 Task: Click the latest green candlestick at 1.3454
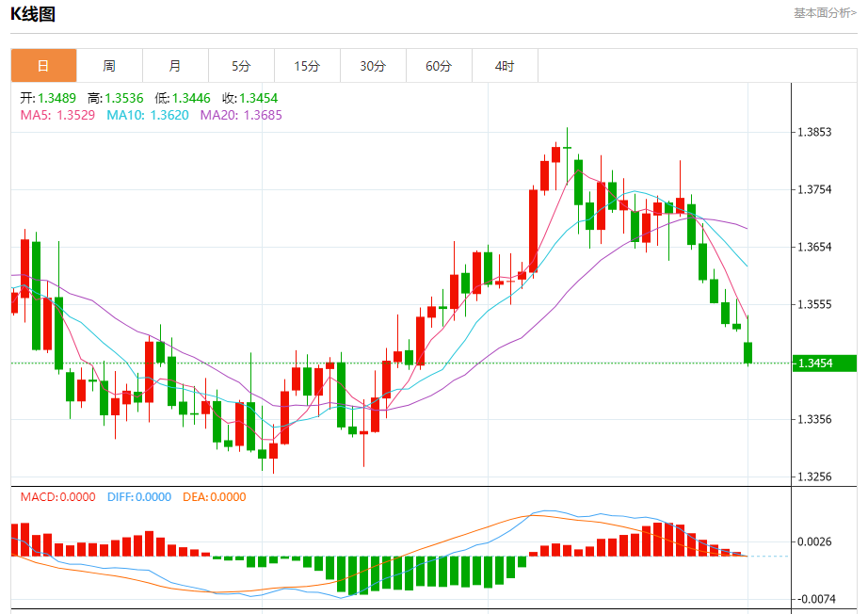(x=747, y=353)
